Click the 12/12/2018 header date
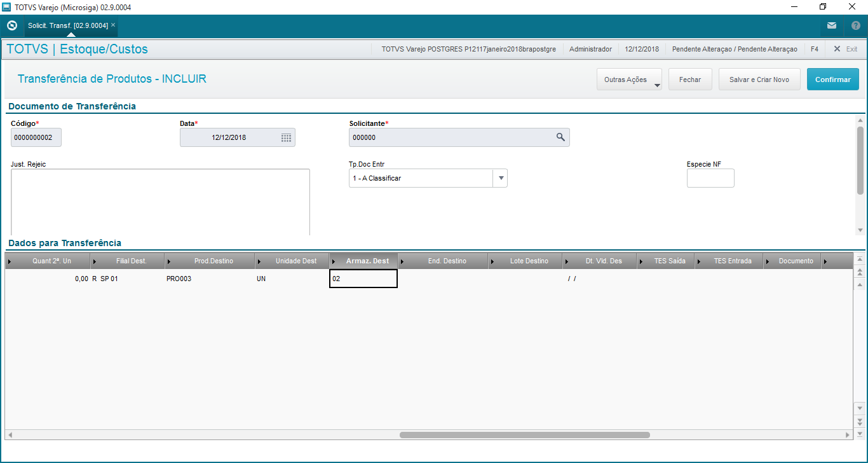This screenshot has width=868, height=463. pyautogui.click(x=642, y=49)
